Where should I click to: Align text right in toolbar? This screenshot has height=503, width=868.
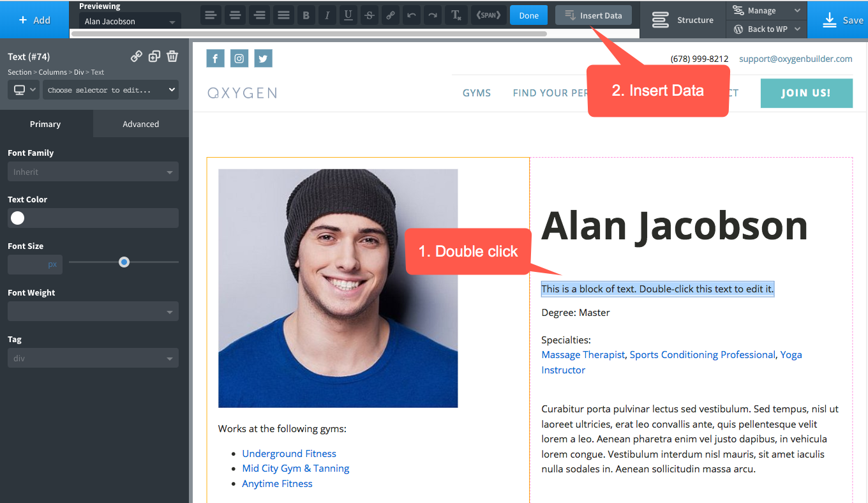pos(260,15)
